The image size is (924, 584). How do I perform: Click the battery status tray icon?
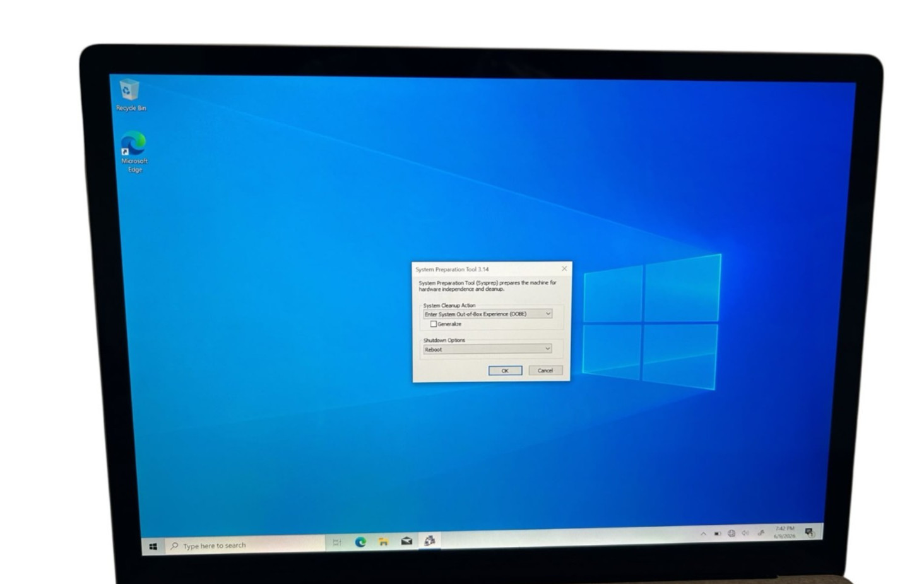click(x=718, y=534)
